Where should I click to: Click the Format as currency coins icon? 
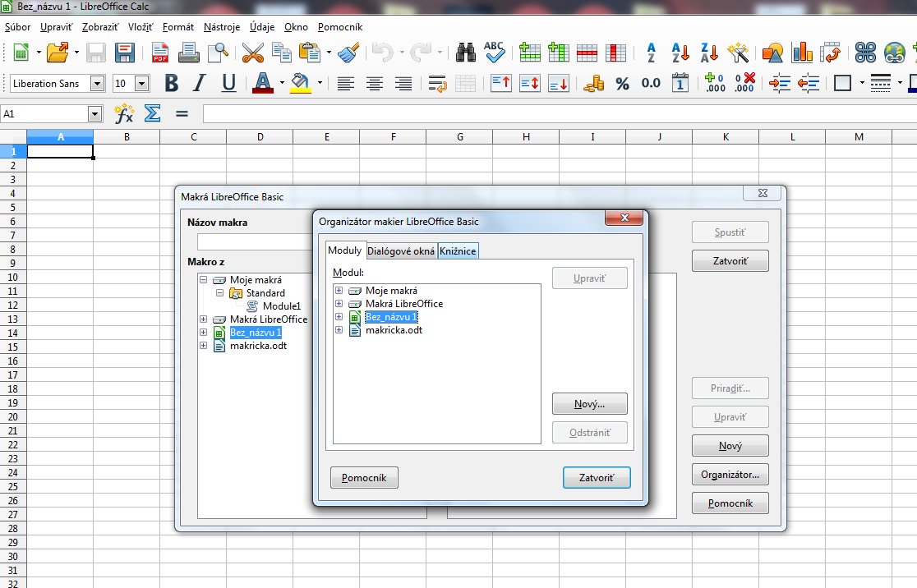[x=593, y=84]
